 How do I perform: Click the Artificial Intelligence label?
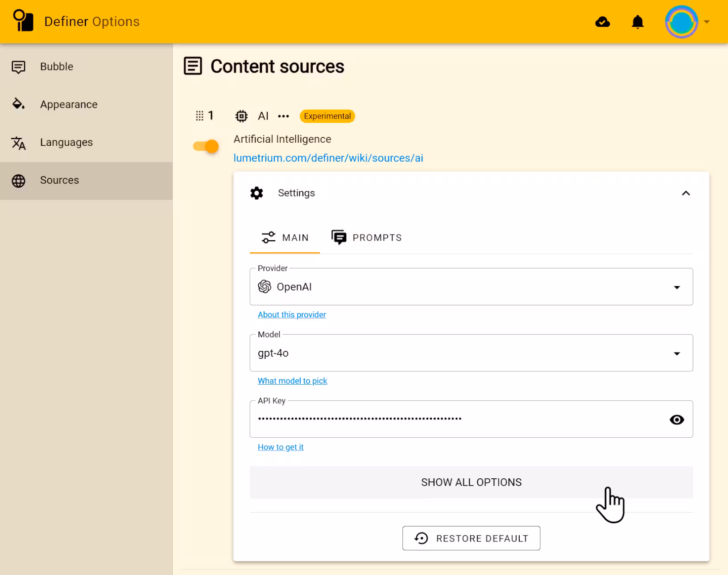click(x=282, y=139)
